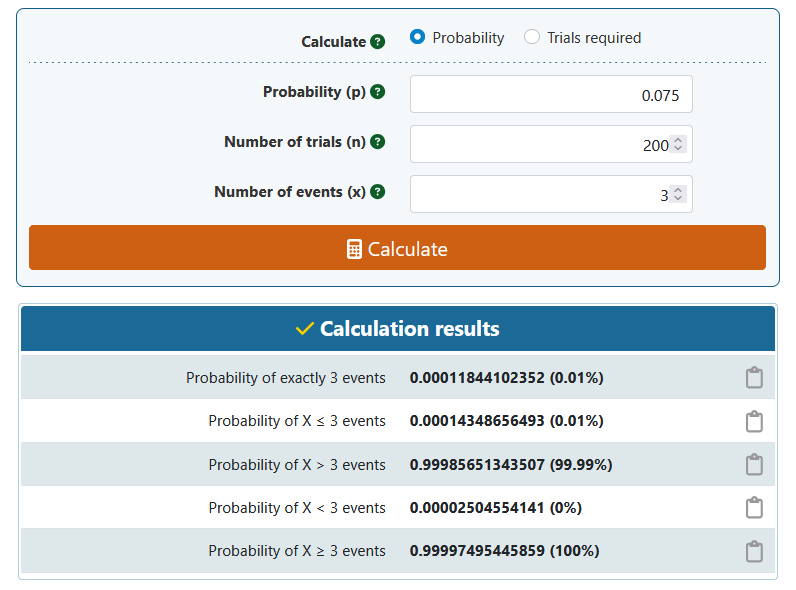This screenshot has height=590, width=796.
Task: Increase the number of trials with up arrow
Action: pyautogui.click(x=678, y=140)
